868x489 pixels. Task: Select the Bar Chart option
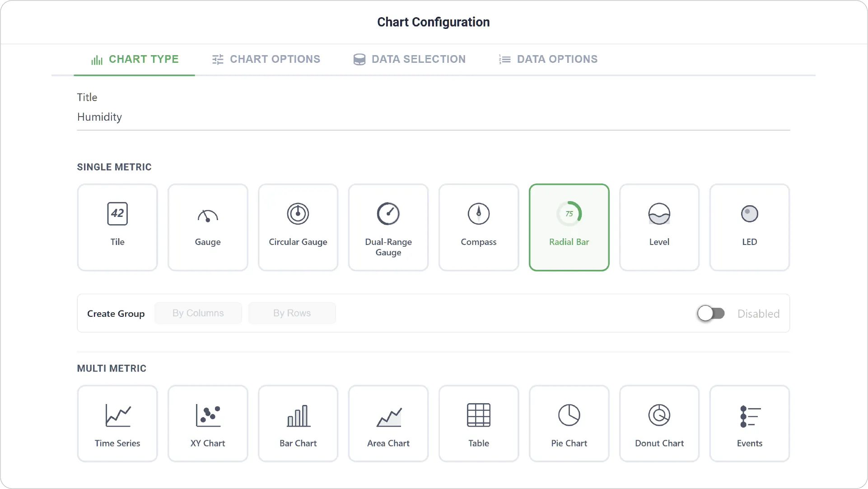tap(298, 423)
